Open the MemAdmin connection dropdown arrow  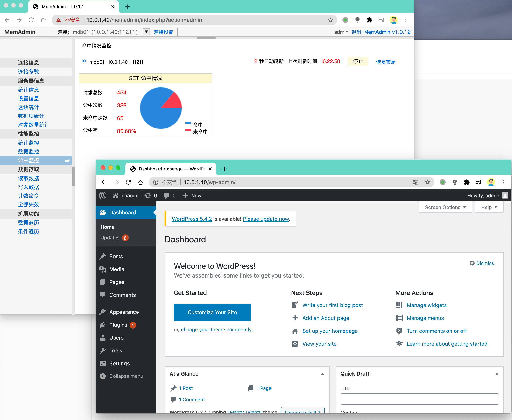(146, 32)
